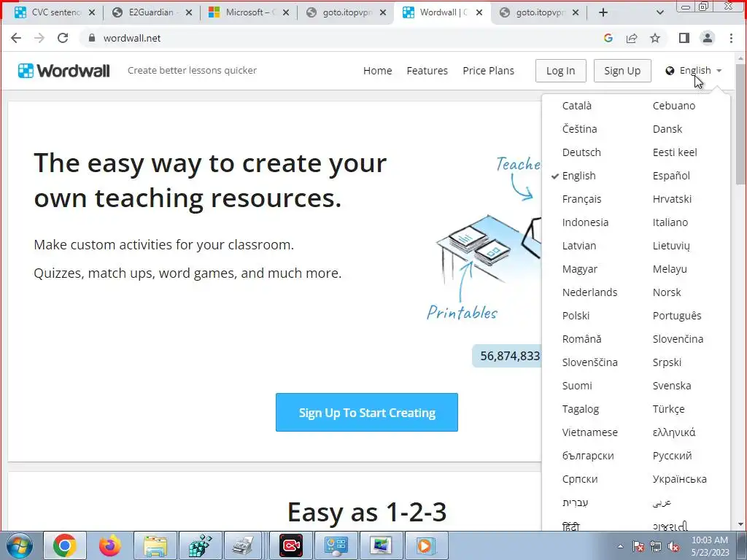Select Polski language
This screenshot has width=747, height=560.
pyautogui.click(x=576, y=316)
